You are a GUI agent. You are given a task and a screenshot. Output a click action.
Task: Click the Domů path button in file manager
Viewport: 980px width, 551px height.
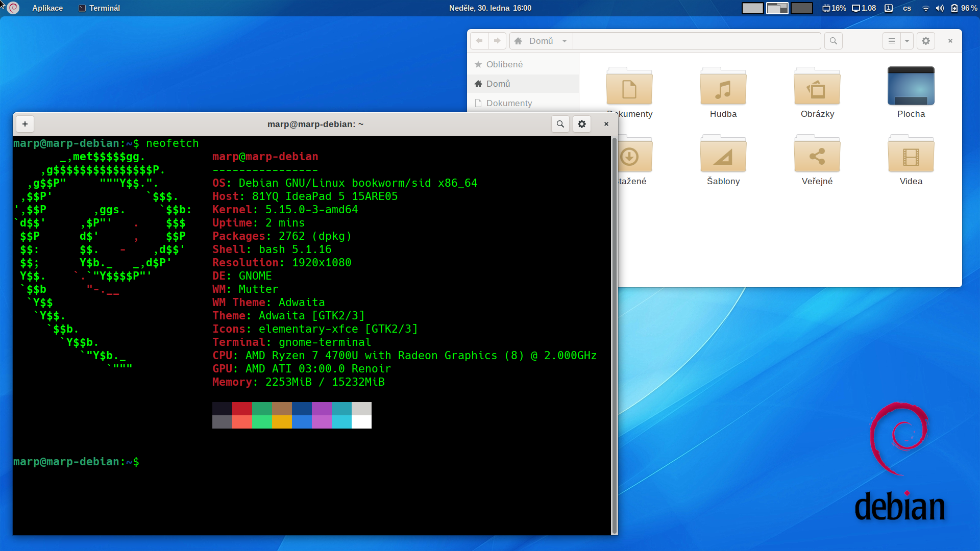click(534, 41)
